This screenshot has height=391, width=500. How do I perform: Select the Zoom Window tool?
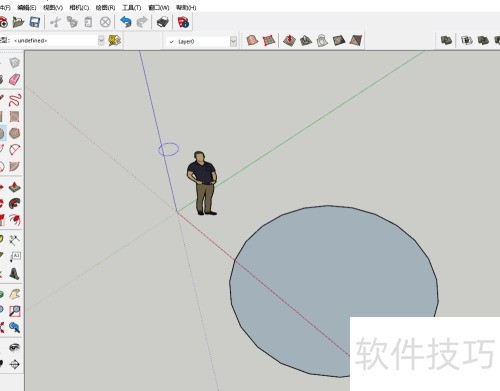coord(15,311)
